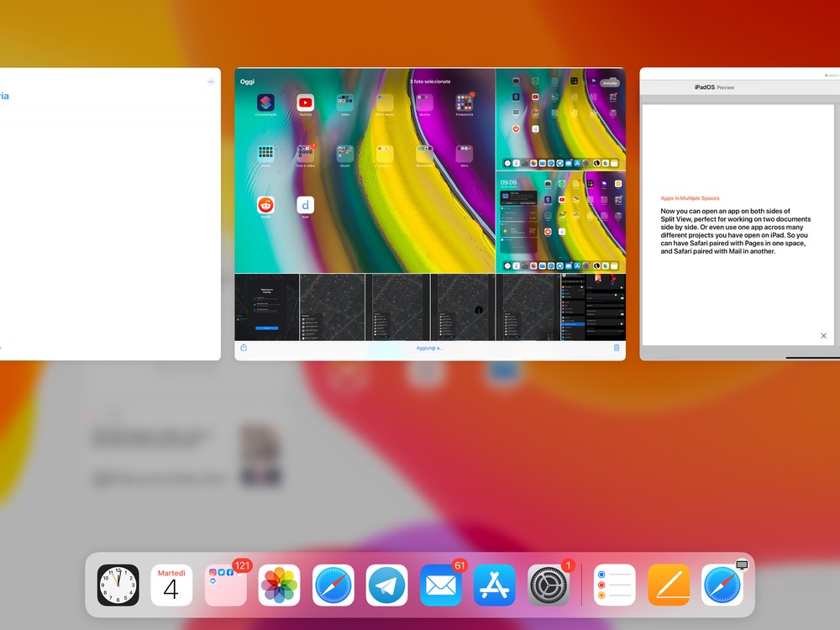
Task: Open the Safari icon beside Photos
Action: (x=333, y=585)
